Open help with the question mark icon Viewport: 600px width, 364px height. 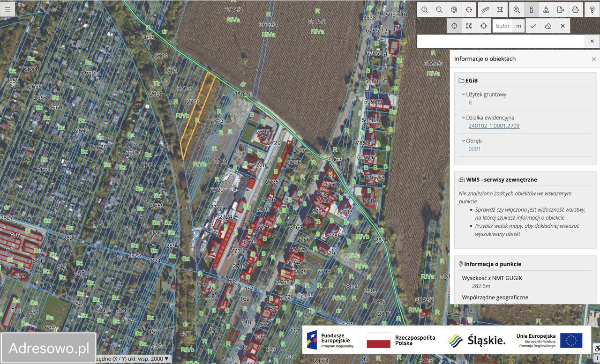tap(592, 9)
